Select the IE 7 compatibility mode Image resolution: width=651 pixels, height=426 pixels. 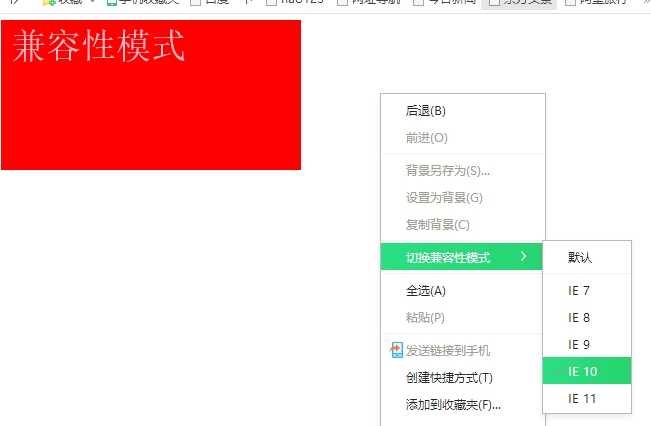587,291
